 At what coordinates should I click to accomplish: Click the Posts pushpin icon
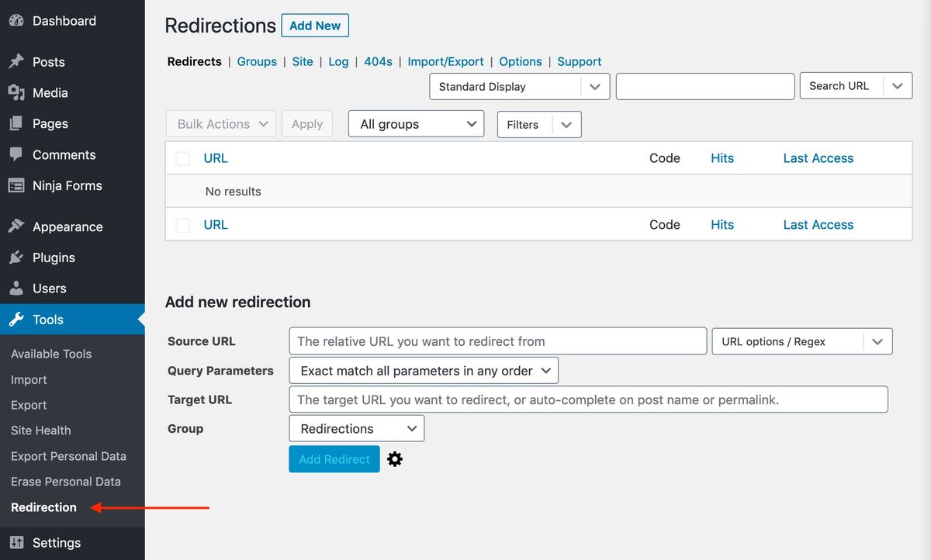[16, 62]
